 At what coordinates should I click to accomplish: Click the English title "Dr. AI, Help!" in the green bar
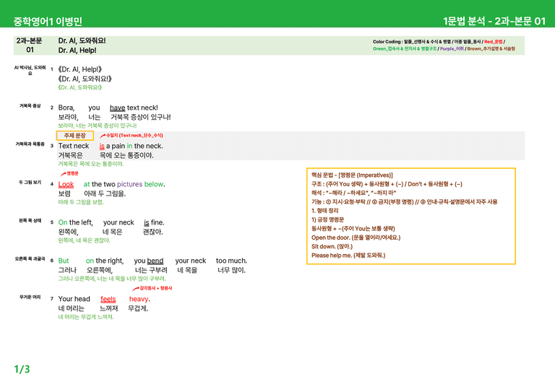(77, 51)
